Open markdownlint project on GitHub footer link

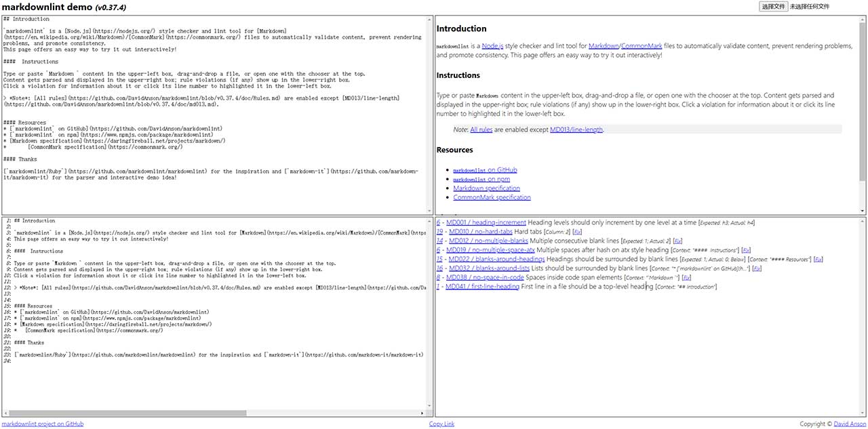pos(43,424)
